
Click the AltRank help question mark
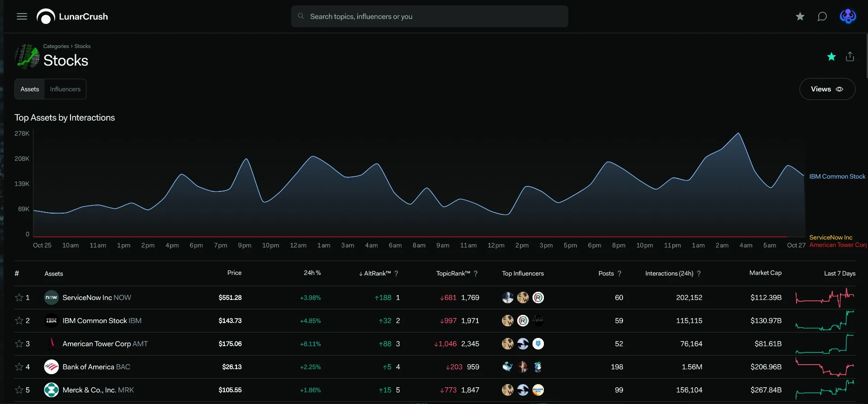point(396,274)
